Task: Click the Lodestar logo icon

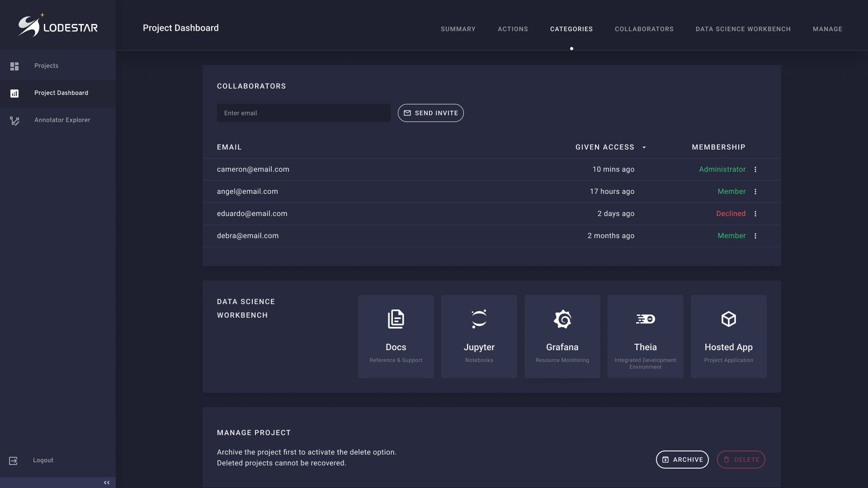Action: point(30,26)
